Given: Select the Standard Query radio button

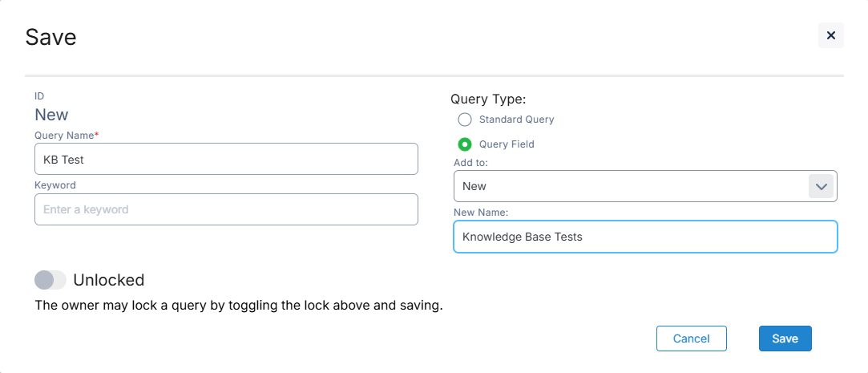Looking at the screenshot, I should click(x=464, y=120).
